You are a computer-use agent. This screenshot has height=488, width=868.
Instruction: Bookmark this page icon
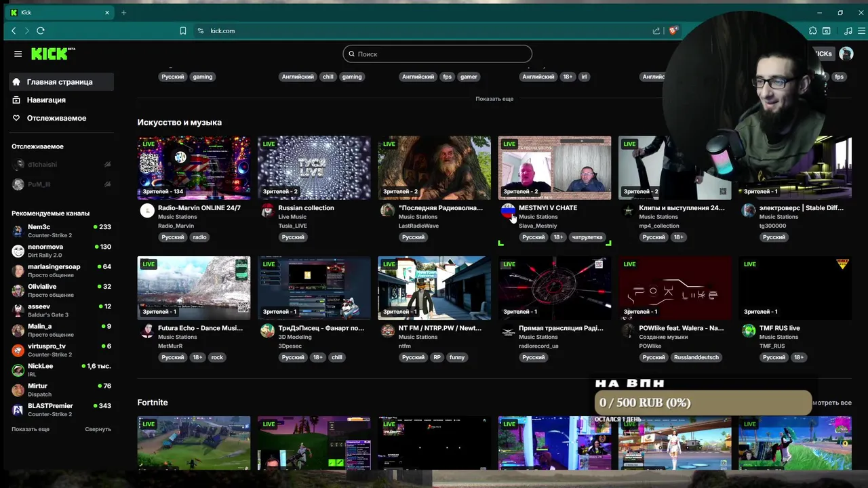(183, 30)
